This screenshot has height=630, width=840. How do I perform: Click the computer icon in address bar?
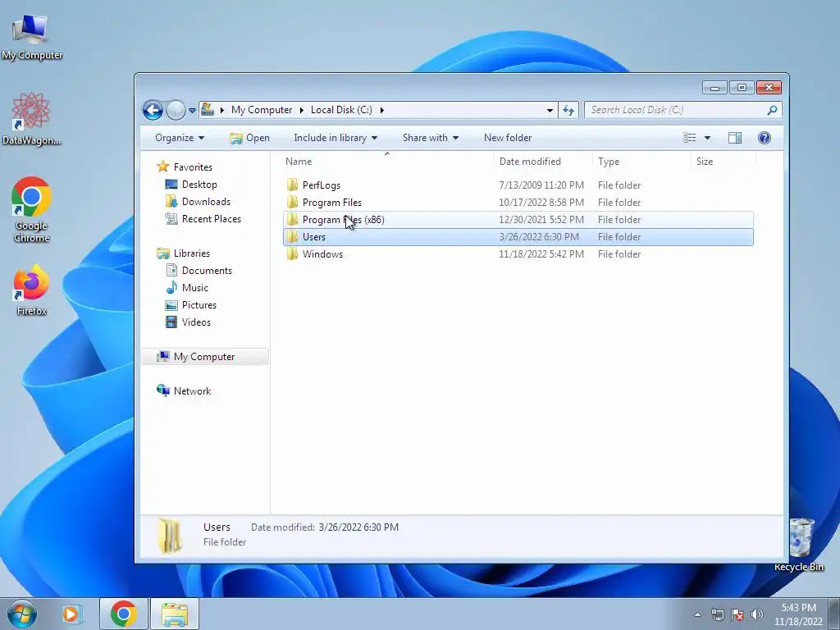[208, 109]
